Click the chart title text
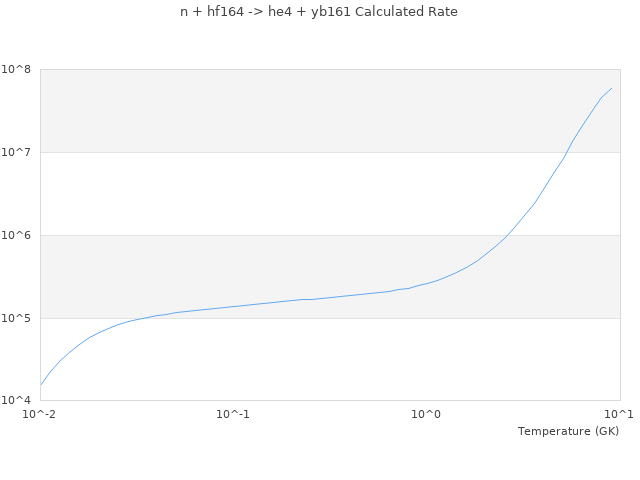Image resolution: width=640 pixels, height=480 pixels. click(x=319, y=12)
